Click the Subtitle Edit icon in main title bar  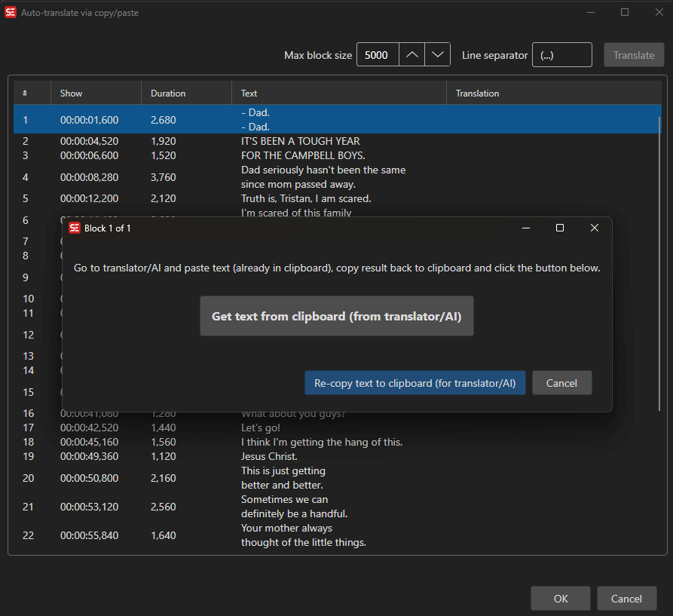click(x=11, y=13)
